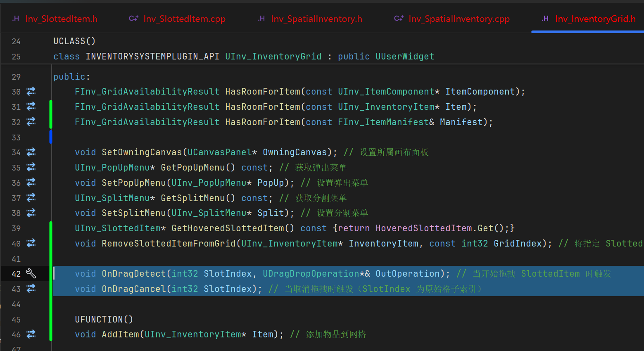Click the GetHoveredSlottedItem function name

click(228, 228)
